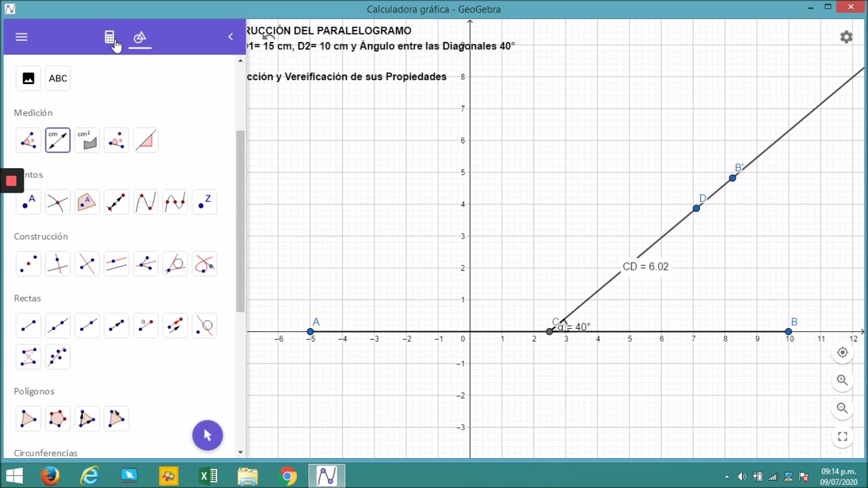Zoom out of the graphics view

click(x=842, y=408)
